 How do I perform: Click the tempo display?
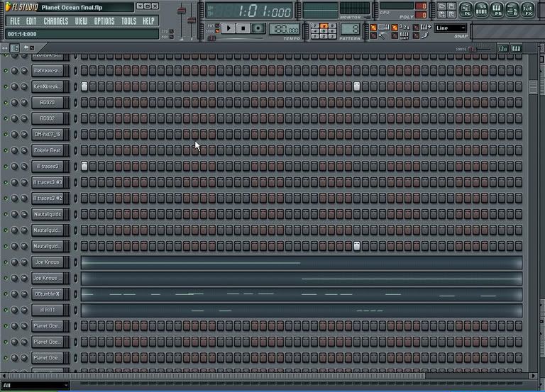(285, 29)
